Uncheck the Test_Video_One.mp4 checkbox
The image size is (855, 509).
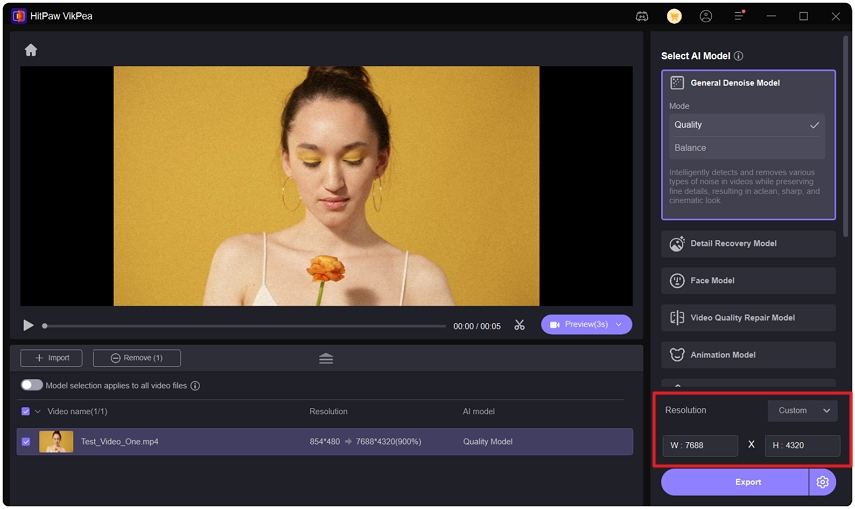point(26,441)
